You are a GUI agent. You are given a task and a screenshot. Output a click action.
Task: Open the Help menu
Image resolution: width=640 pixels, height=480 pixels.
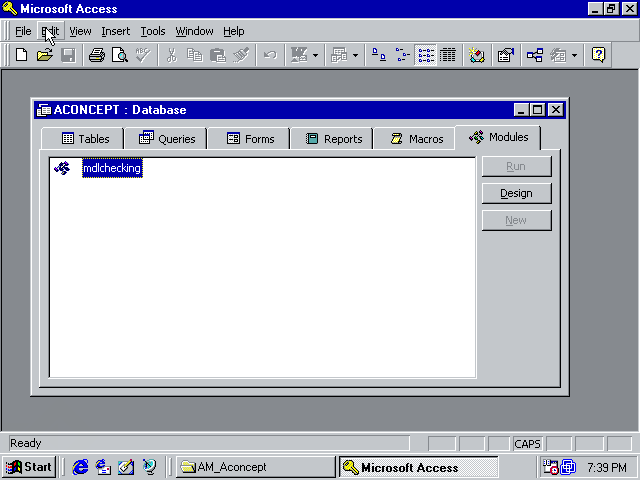(233, 31)
